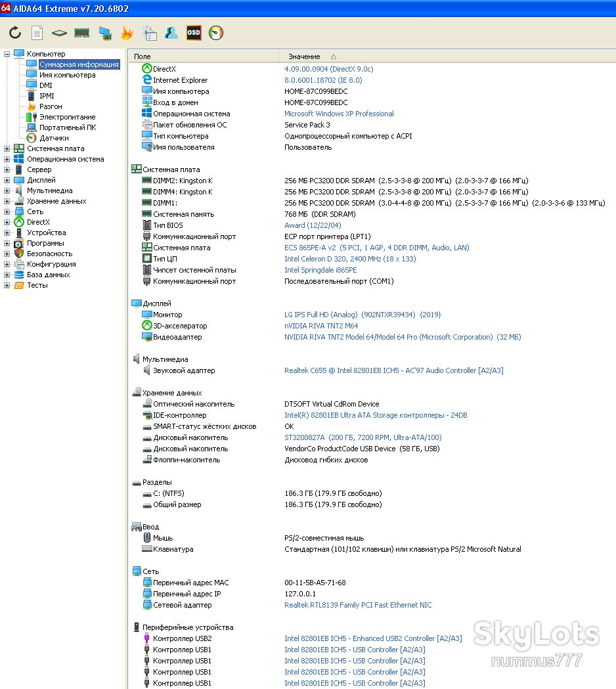Sort by the Значение column header

click(304, 56)
